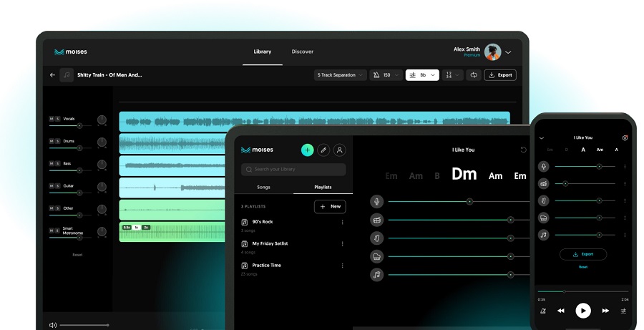
Task: Open the Practice Time playlist
Action: (267, 266)
